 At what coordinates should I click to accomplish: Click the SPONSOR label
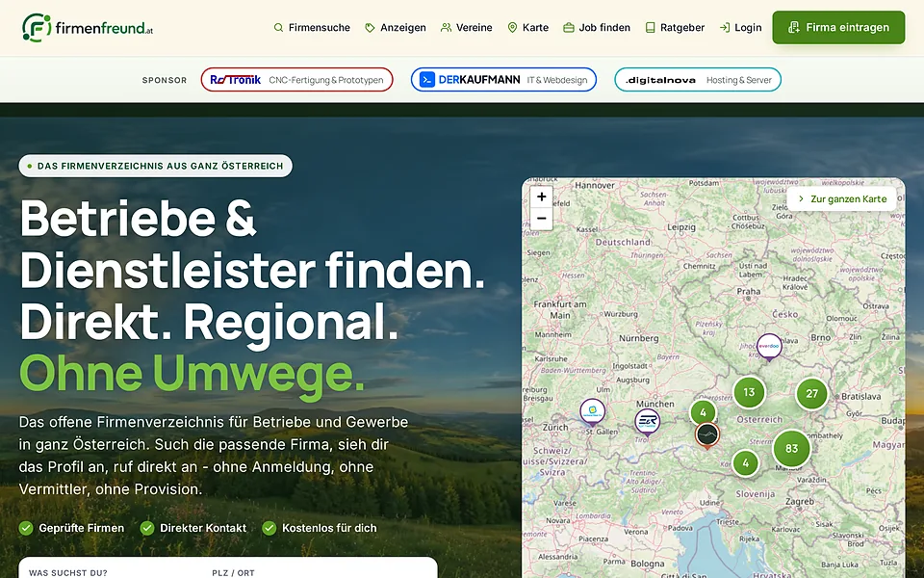(165, 80)
